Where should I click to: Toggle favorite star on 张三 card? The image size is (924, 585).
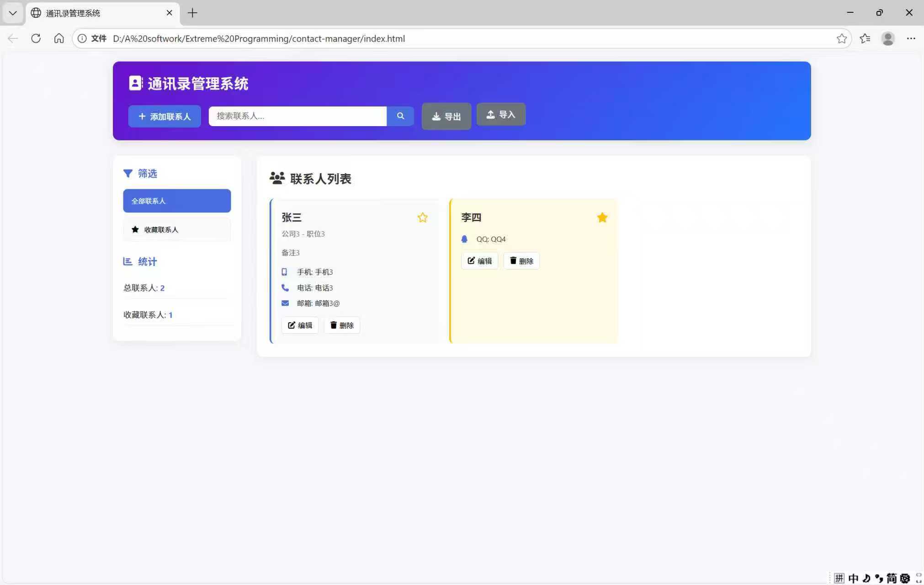point(423,218)
